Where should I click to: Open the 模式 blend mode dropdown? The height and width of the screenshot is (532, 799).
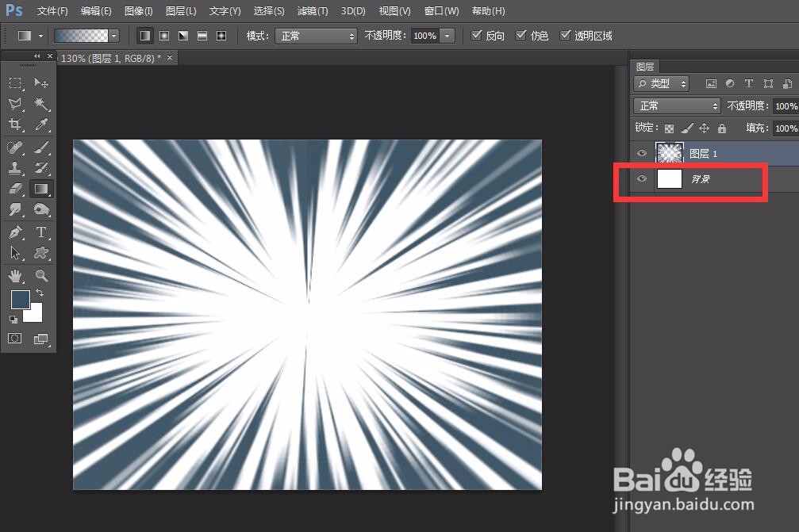click(x=316, y=36)
